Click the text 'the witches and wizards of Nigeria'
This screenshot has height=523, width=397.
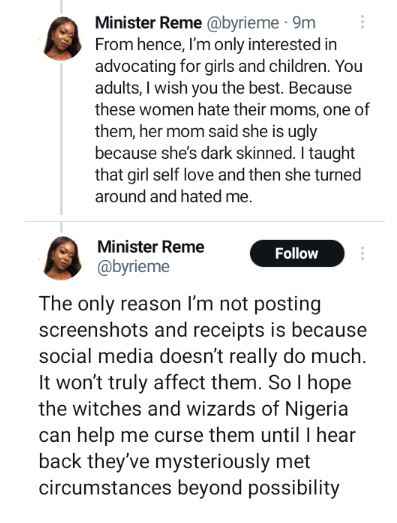pos(193,409)
